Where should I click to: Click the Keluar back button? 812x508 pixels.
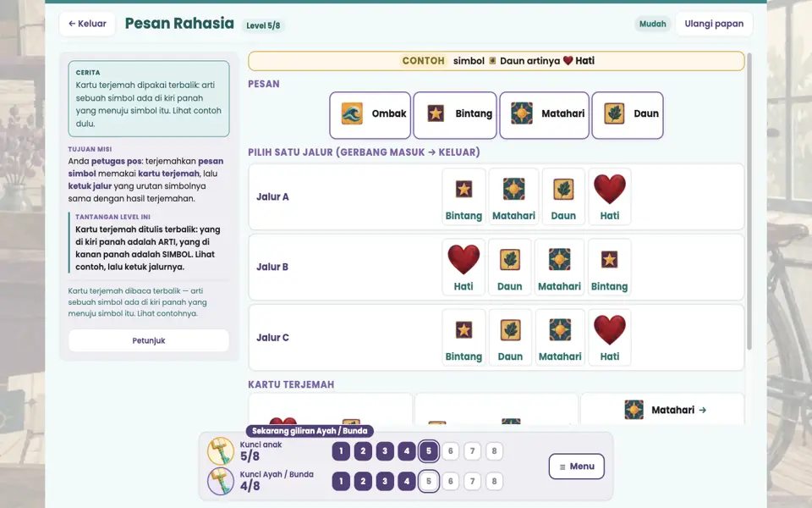[87, 24]
